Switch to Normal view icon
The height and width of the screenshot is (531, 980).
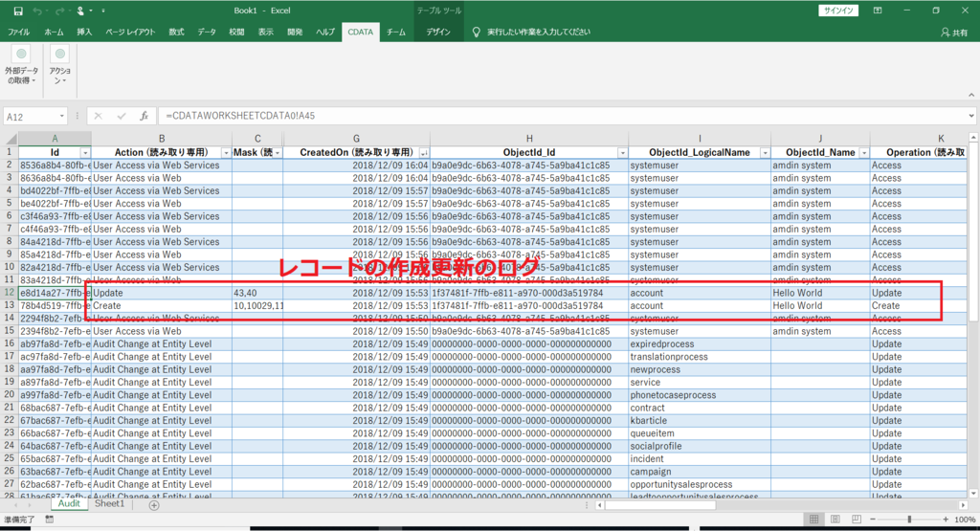813,520
